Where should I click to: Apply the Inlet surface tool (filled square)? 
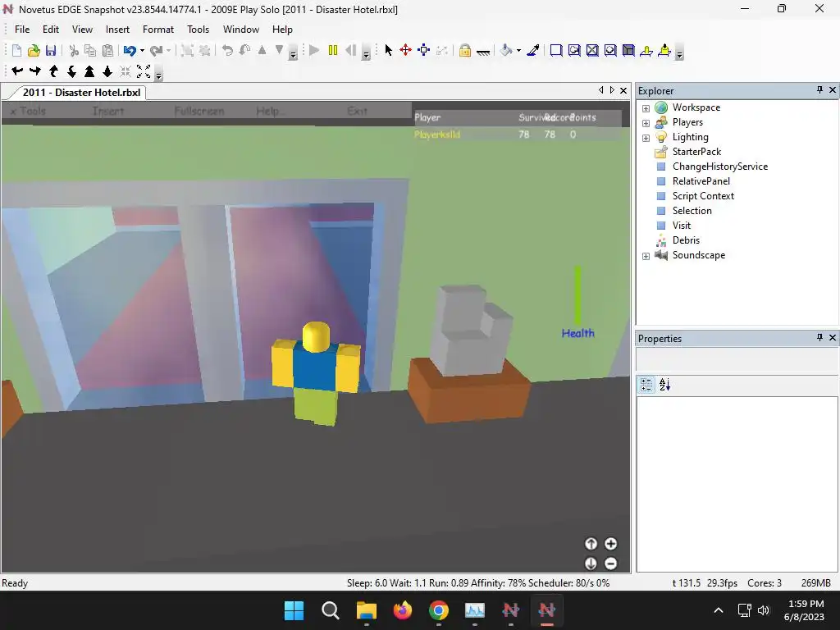[x=628, y=50]
